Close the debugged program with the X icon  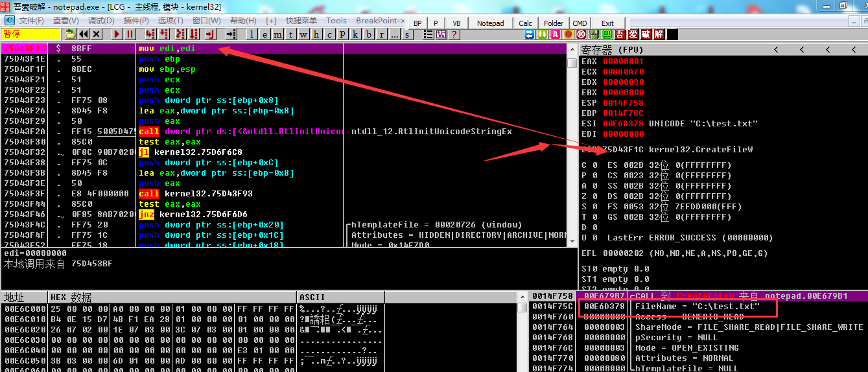(x=97, y=34)
